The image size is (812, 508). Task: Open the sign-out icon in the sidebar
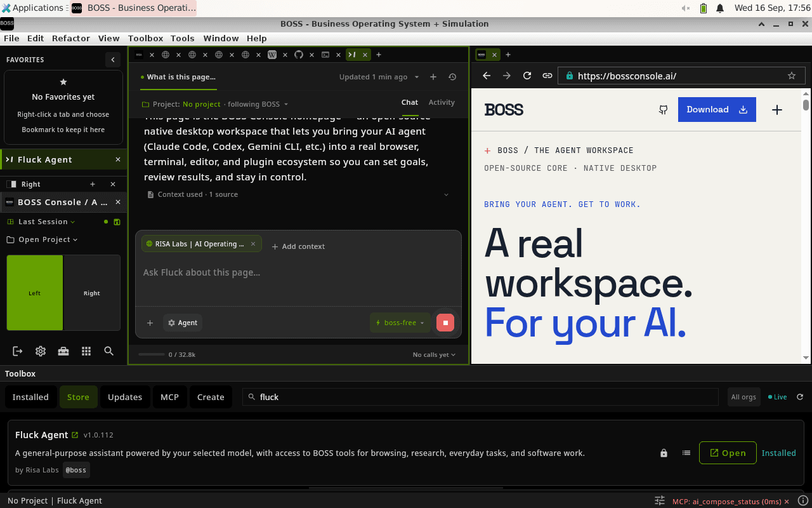[x=17, y=351]
